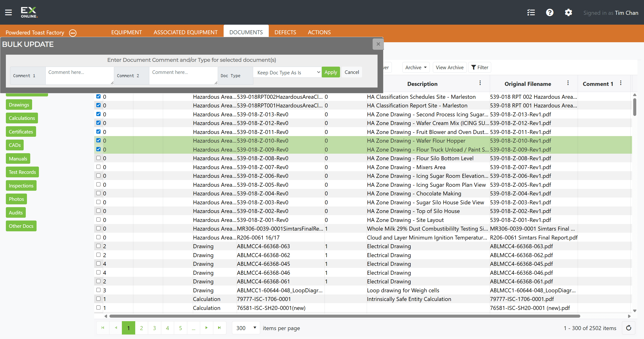Open the task checklist icon
This screenshot has height=339, width=644.
point(531,12)
